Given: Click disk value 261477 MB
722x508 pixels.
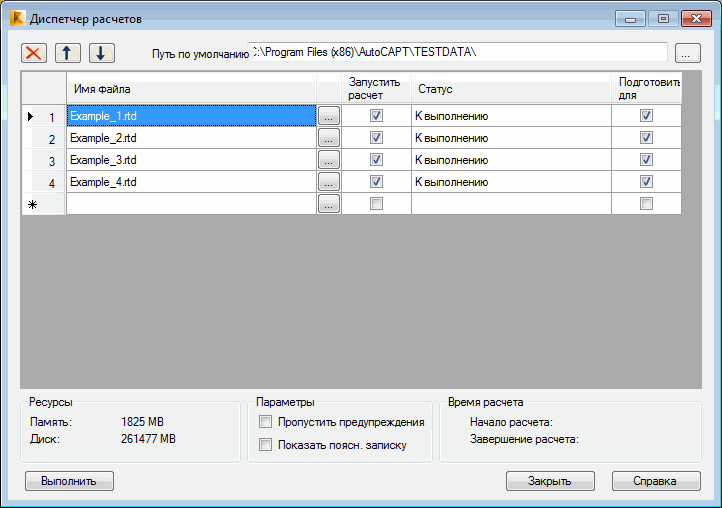Looking at the screenshot, I should coord(148,439).
